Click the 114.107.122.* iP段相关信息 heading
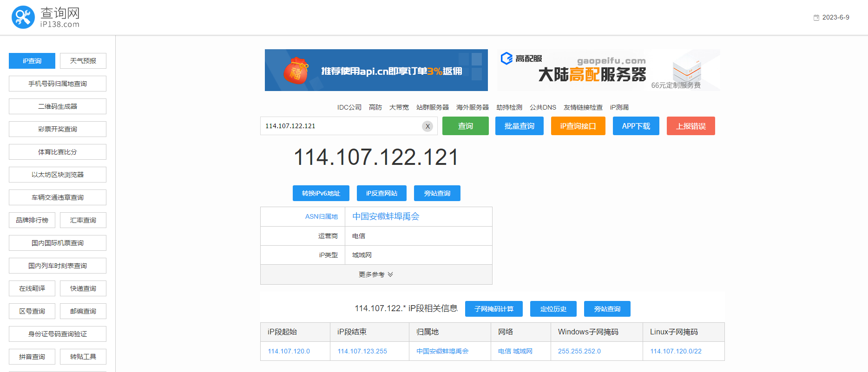 pyautogui.click(x=406, y=308)
